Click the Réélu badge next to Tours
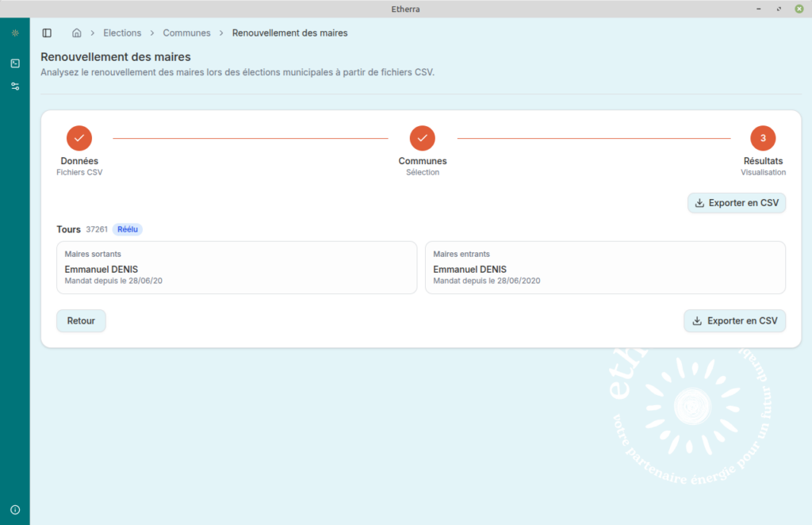The height and width of the screenshot is (525, 812). [x=127, y=229]
